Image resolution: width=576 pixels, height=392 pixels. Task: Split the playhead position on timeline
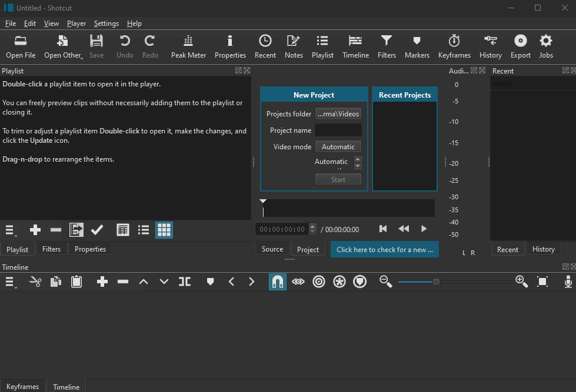184,282
